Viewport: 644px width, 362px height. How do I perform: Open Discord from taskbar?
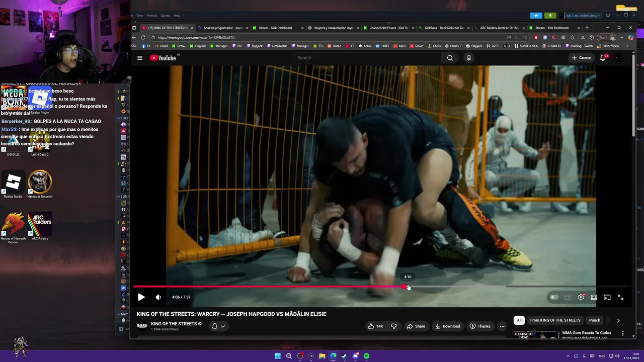pyautogui.click(x=355, y=356)
